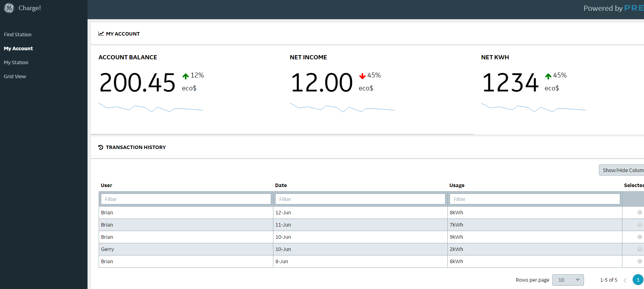Viewport: 644px width, 289px height.
Task: Click the My Account chart icon
Action: pyautogui.click(x=101, y=34)
